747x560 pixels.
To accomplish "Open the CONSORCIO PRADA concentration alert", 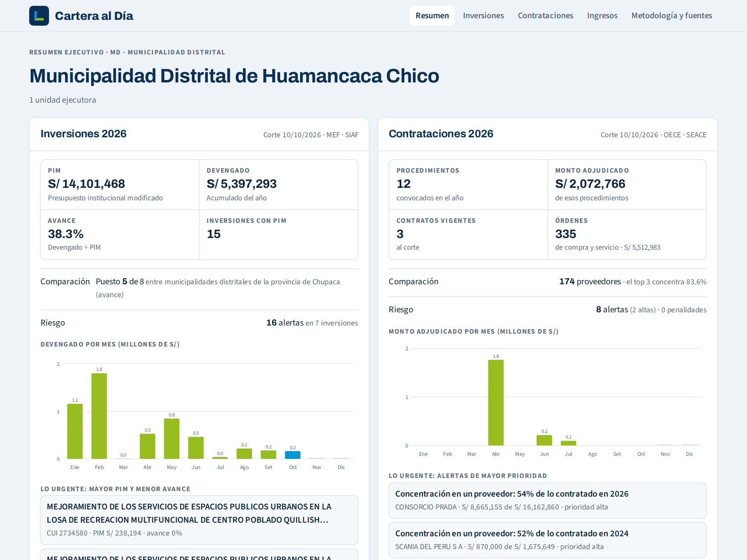I will tap(547, 500).
